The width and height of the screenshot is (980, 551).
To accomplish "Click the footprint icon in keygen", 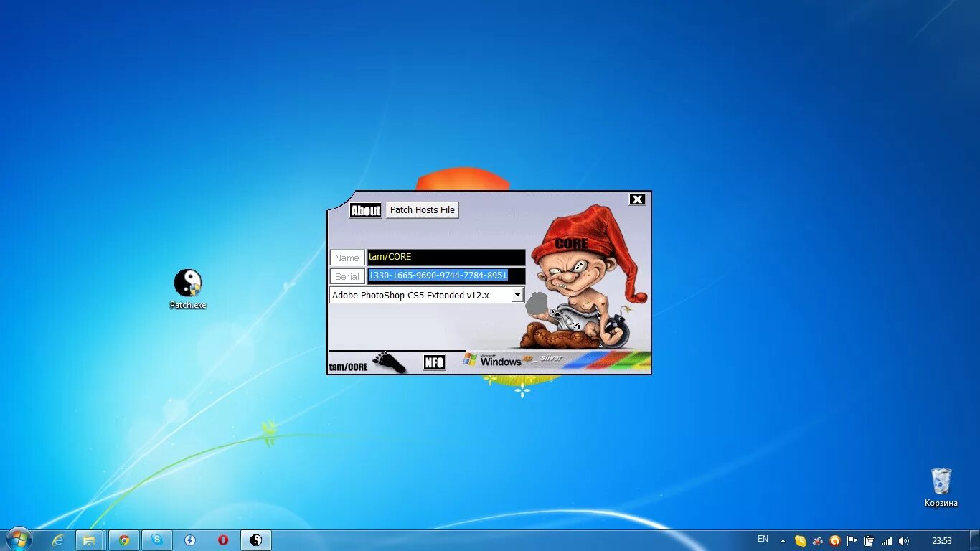I will [390, 362].
